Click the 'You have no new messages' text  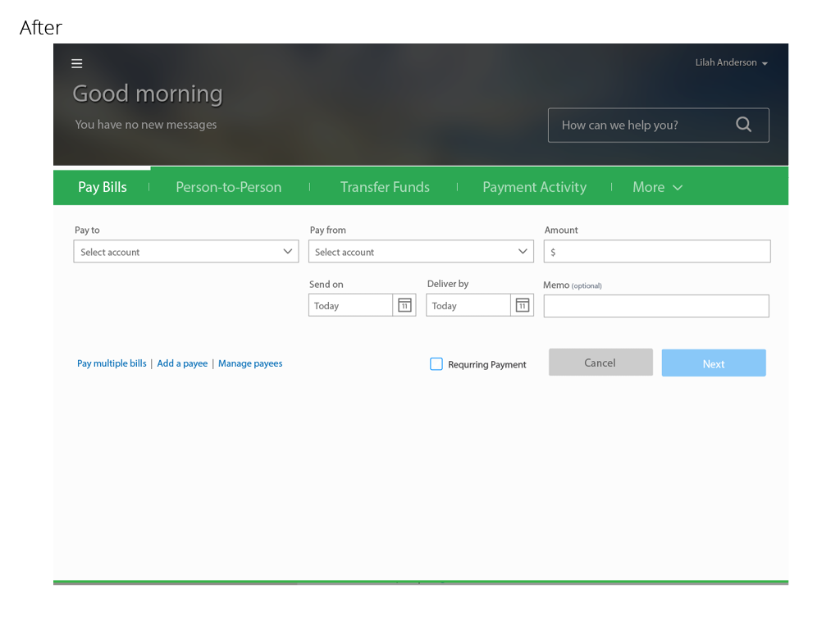point(146,125)
